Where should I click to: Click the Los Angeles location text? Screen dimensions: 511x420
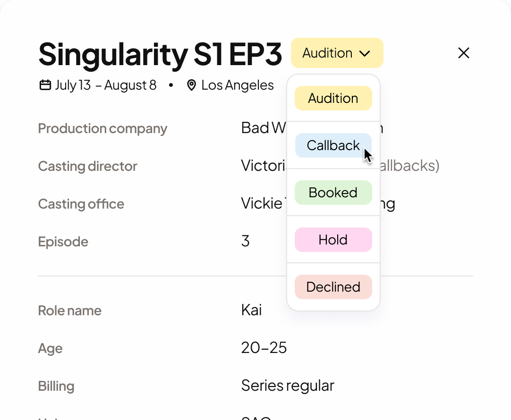tap(237, 85)
